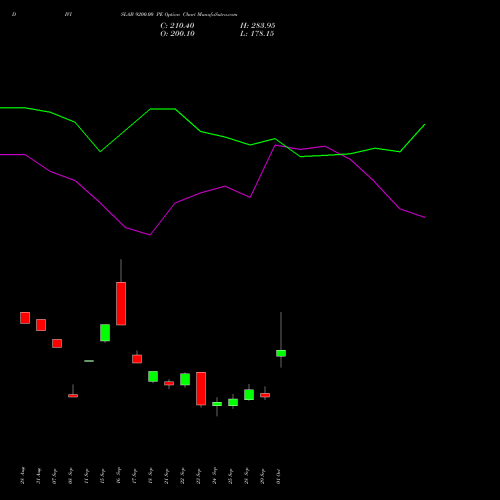The height and width of the screenshot is (500, 500).
Task: Click the 01 Oct date label
Action: [278, 476]
